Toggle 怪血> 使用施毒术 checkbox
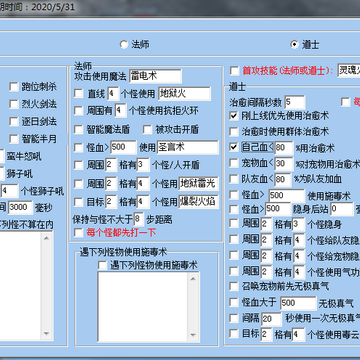Viewport: 360px width, 360px height. tap(234, 195)
